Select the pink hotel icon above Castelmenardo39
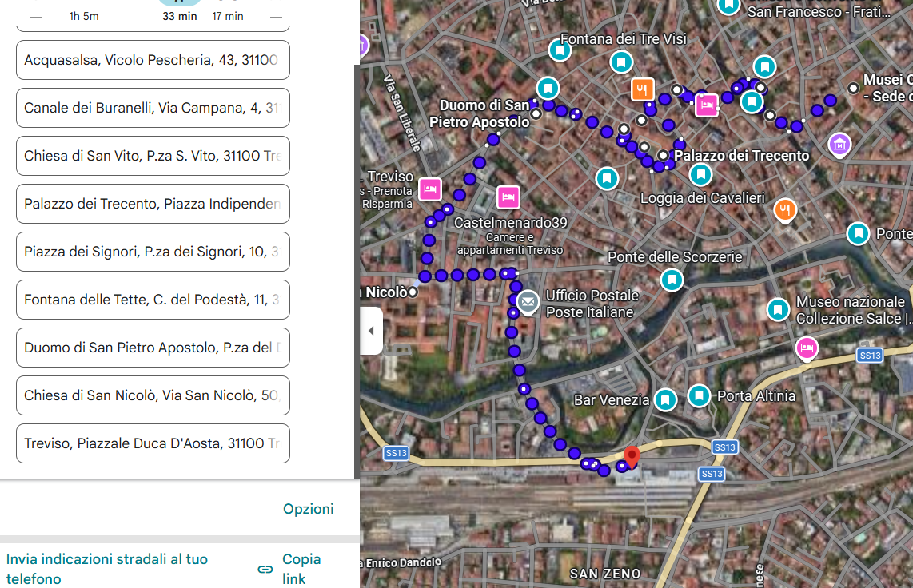913x588 pixels. (508, 196)
